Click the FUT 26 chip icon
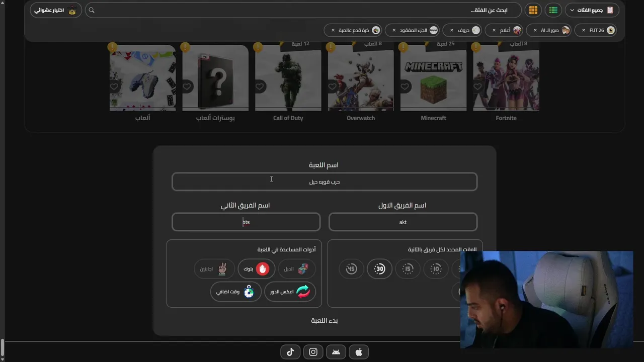 pyautogui.click(x=611, y=30)
